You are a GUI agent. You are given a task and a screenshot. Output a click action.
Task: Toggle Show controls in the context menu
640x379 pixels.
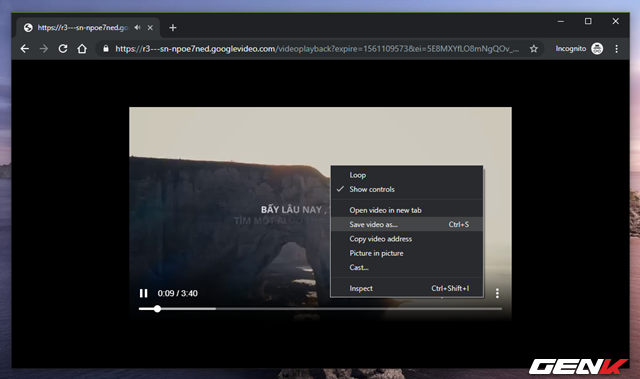[x=407, y=189]
